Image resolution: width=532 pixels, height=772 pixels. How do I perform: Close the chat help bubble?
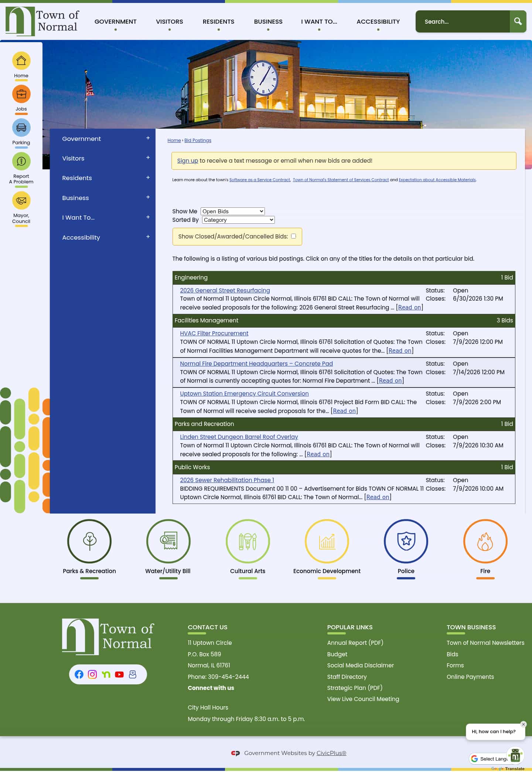coord(523,724)
